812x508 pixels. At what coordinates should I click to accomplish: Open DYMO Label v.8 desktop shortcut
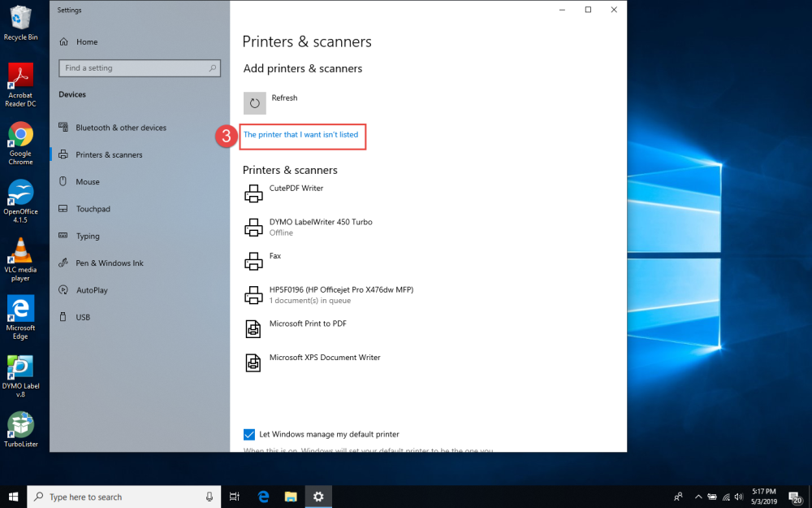[21, 376]
